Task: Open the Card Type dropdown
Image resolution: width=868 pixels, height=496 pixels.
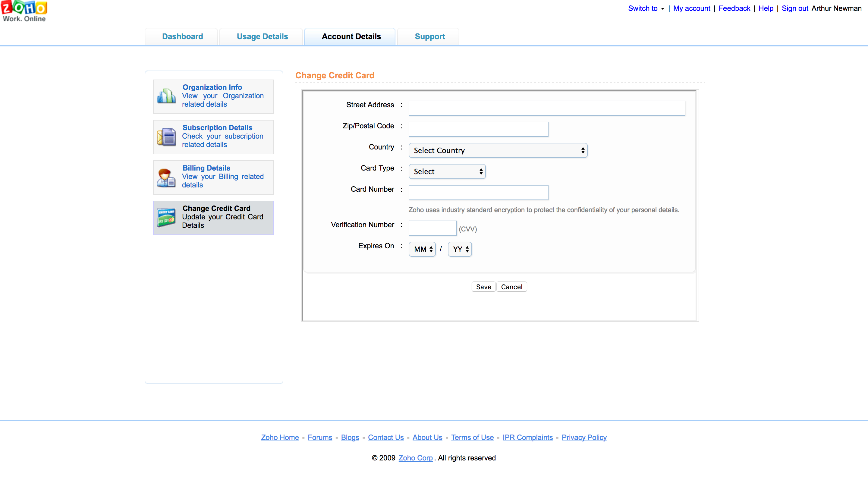Action: click(447, 171)
